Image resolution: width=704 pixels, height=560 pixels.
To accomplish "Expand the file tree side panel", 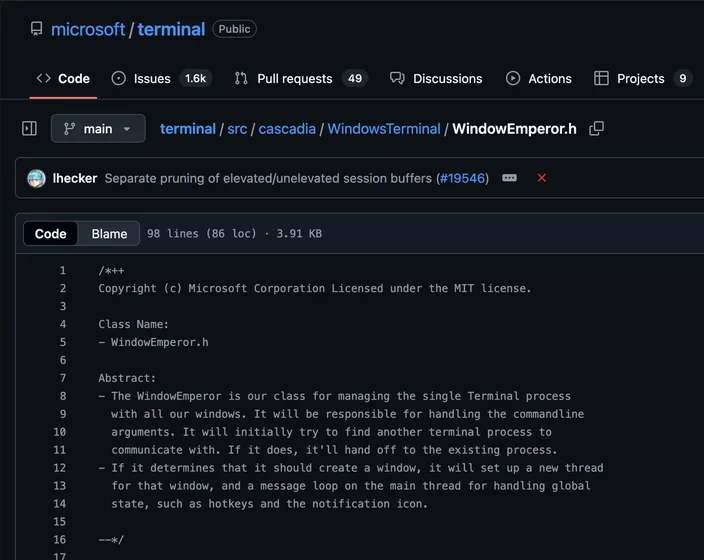I will (29, 128).
